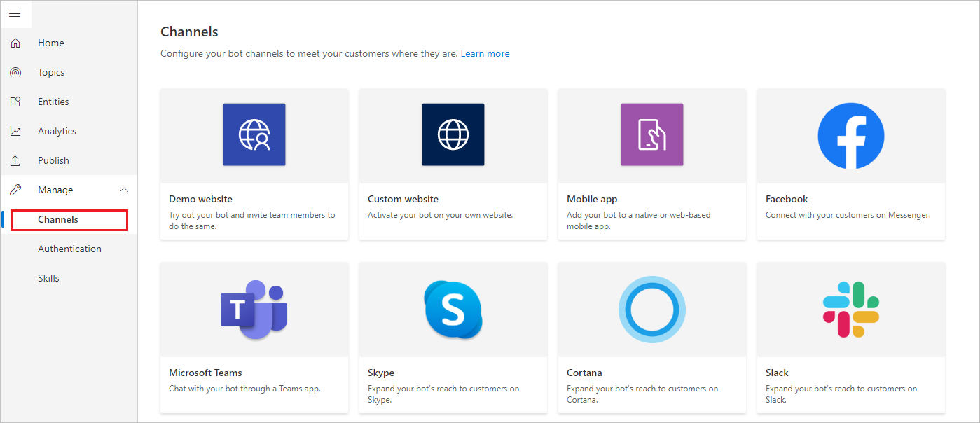
Task: Click the Analytics chart icon
Action: (x=15, y=131)
